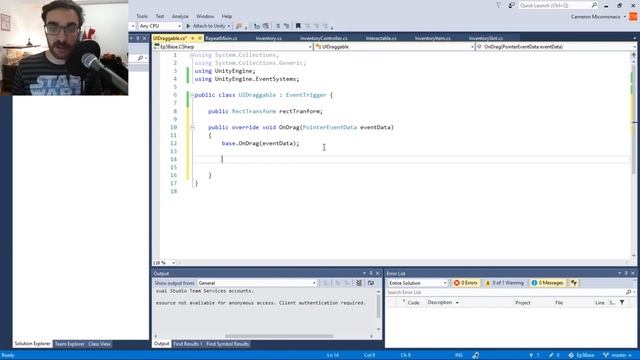This screenshot has width=640, height=360.
Task: Toggle the 0 Errors filter
Action: click(x=465, y=283)
